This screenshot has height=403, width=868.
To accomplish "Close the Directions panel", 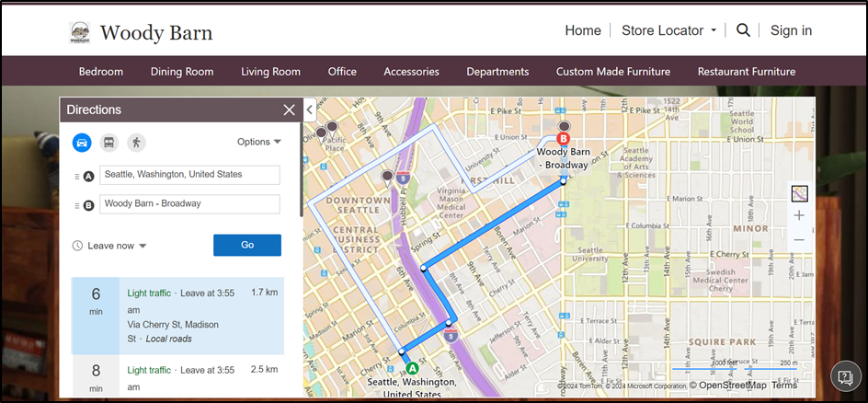I will [x=290, y=110].
